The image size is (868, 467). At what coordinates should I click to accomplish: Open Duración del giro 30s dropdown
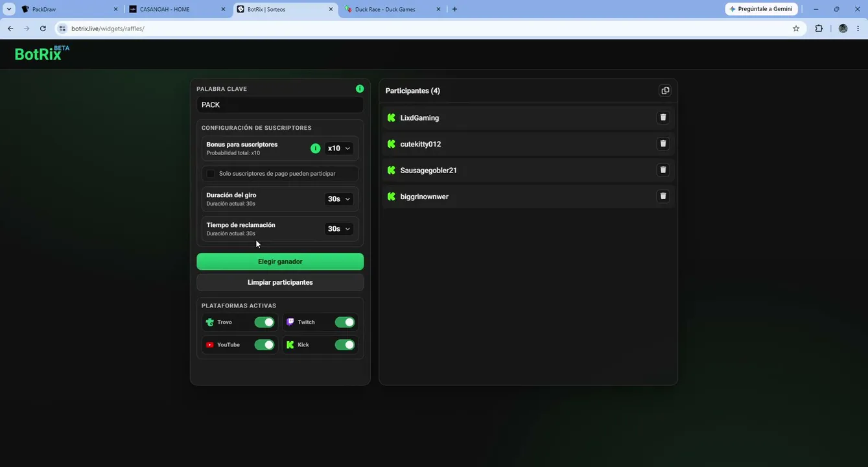point(339,199)
